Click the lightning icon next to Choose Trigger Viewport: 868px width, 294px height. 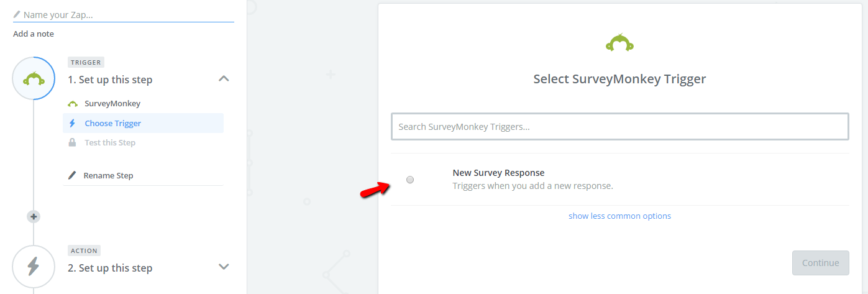(72, 123)
